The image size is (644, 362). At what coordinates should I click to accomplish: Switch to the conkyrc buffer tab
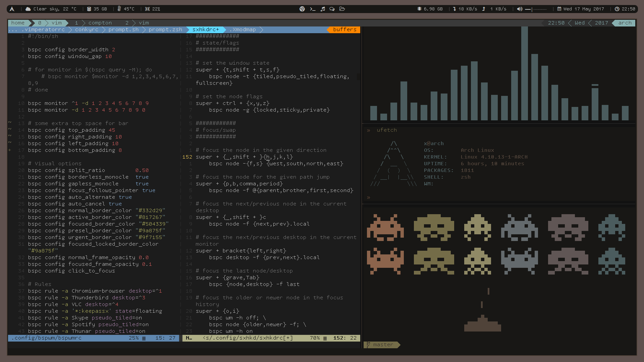click(x=87, y=29)
